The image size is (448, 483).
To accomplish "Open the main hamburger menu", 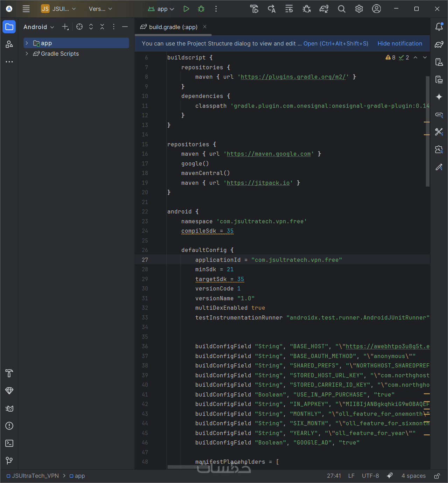I will coord(26,9).
